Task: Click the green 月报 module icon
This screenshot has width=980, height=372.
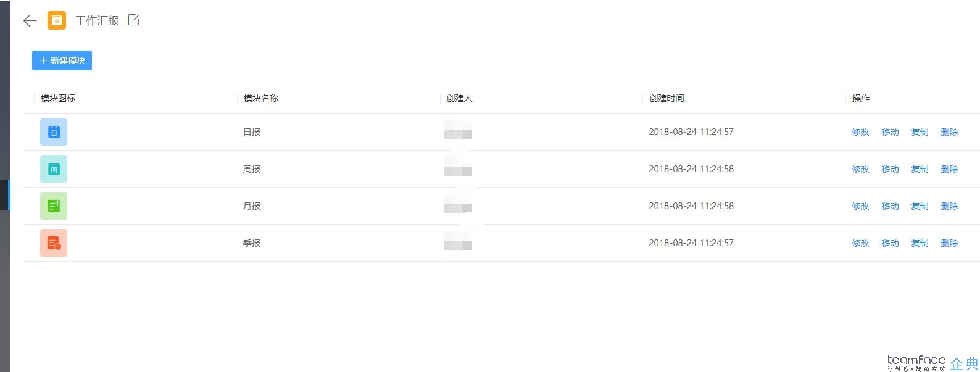Action: click(x=54, y=206)
